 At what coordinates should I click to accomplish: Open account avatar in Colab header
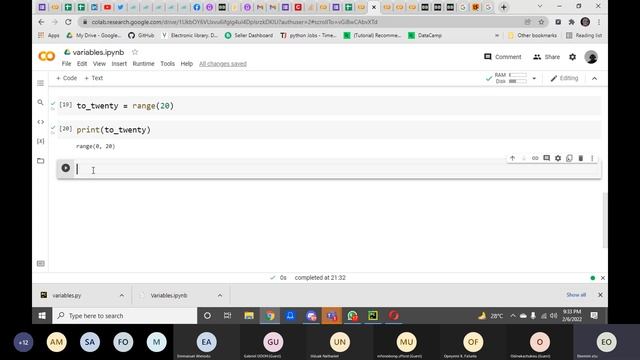591,57
